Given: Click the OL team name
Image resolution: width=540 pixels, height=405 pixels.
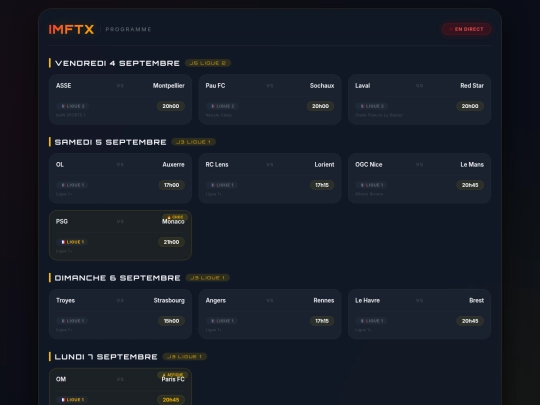Looking at the screenshot, I should click(x=60, y=165).
